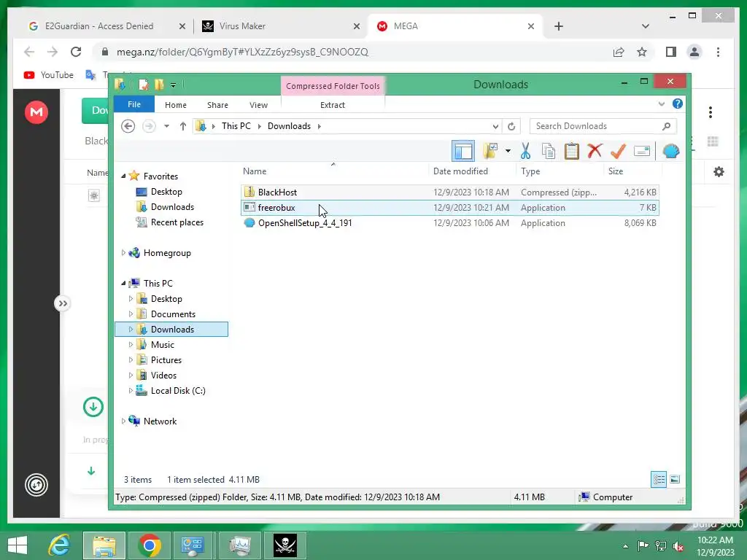Toggle the navigation pane toolbar icon
Viewport: 747px width, 560px height.
(x=462, y=152)
